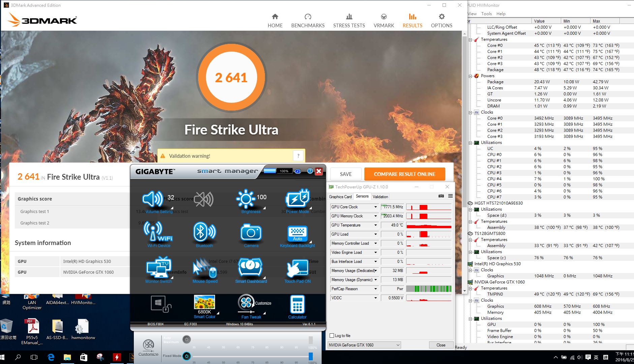
Task: Open VDDC sensor dropdown
Action: [375, 298]
